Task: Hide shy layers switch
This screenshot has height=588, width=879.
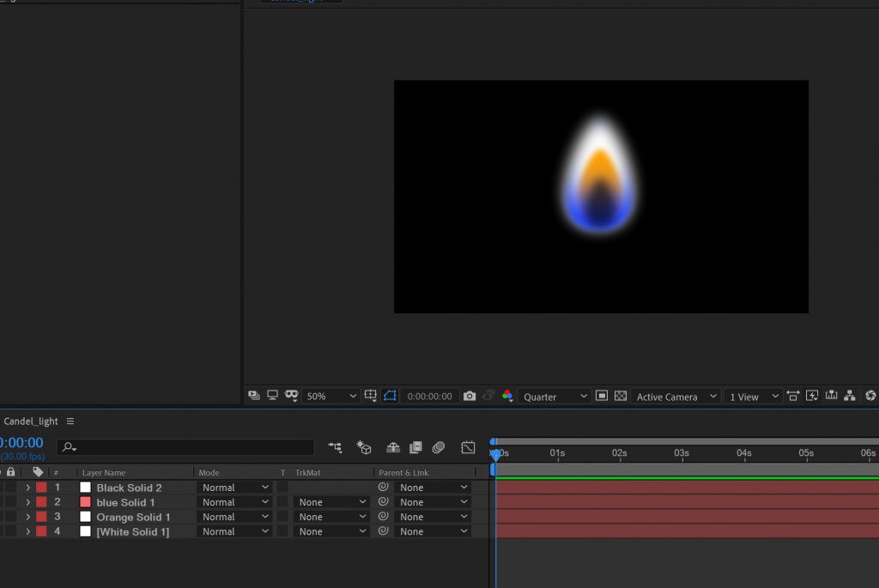Action: (x=393, y=446)
